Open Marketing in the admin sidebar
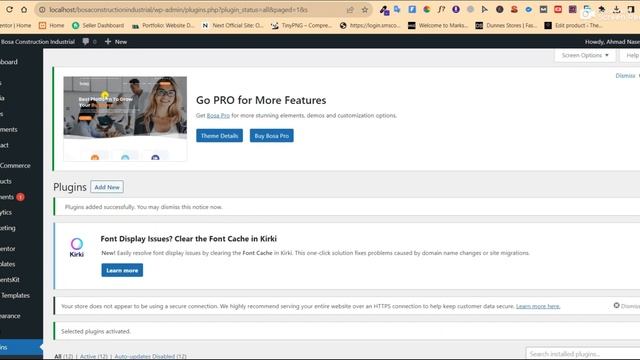The image size is (640, 360). coord(8,228)
